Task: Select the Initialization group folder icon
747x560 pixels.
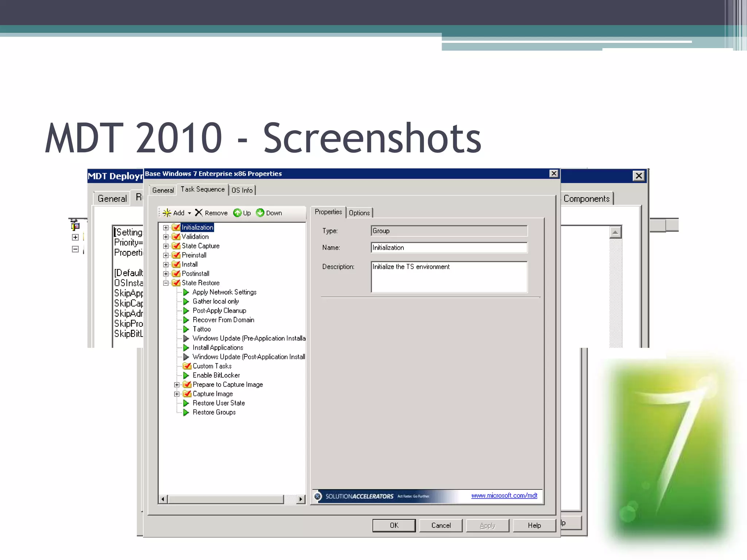Action: (x=176, y=227)
